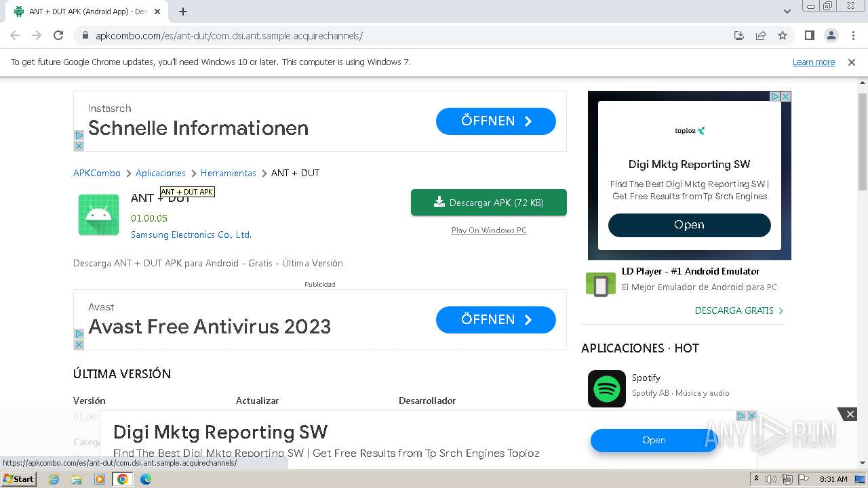Click DESCARGA GRATIS link
This screenshot has width=868, height=488.
[x=739, y=310]
